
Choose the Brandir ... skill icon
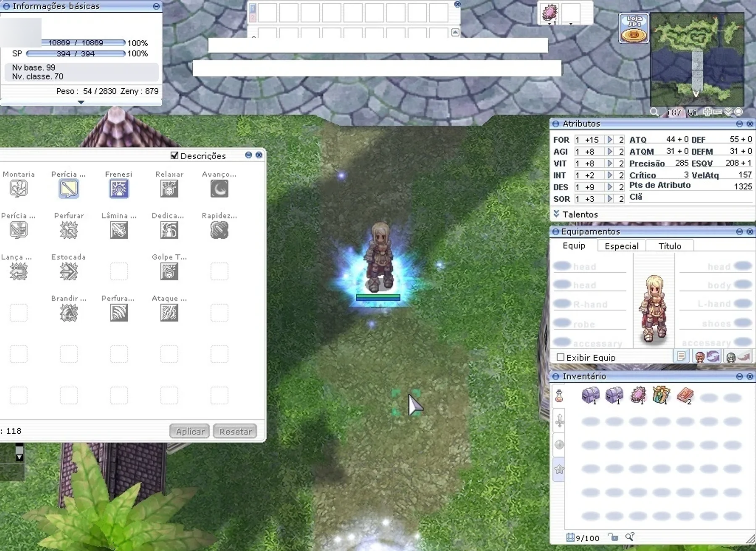coord(68,313)
